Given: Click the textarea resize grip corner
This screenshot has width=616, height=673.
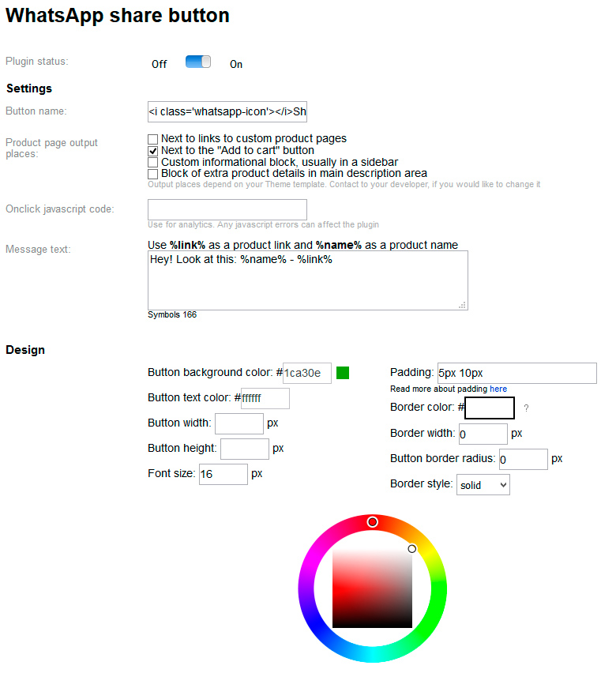Looking at the screenshot, I should pyautogui.click(x=462, y=305).
